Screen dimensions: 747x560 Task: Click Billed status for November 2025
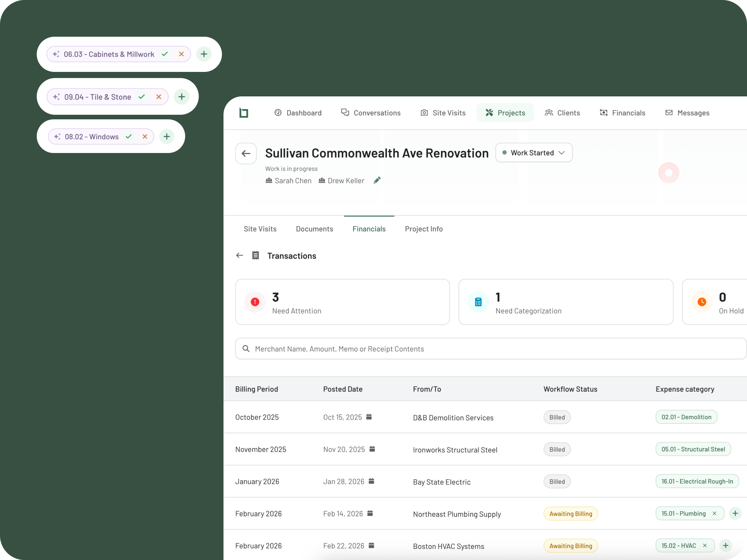point(557,449)
